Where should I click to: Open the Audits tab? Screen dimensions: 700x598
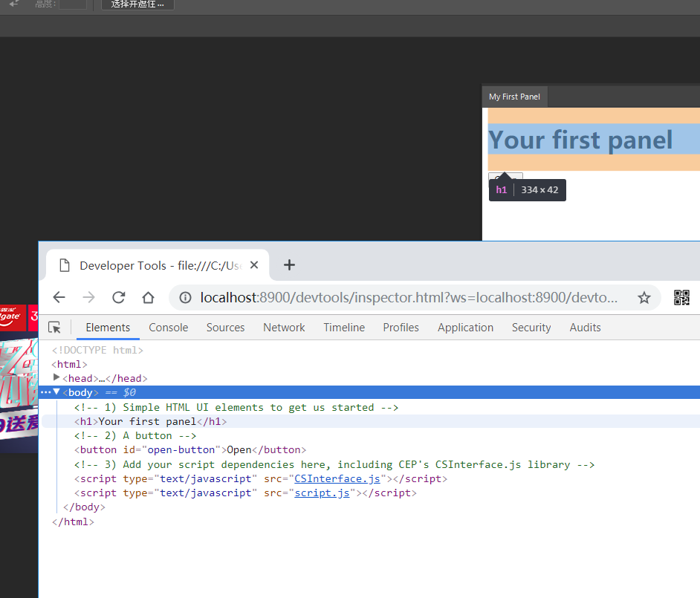(x=585, y=328)
